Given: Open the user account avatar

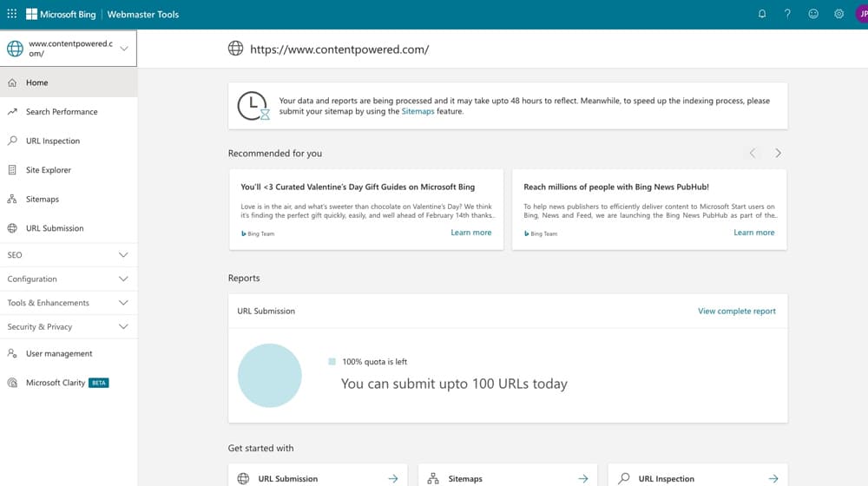Looking at the screenshot, I should click(x=862, y=14).
